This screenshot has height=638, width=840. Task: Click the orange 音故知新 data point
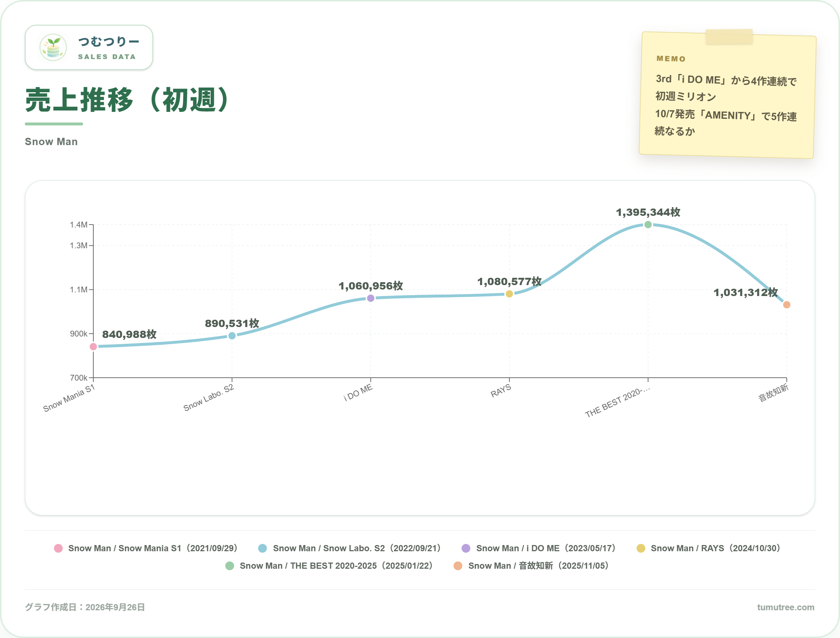click(787, 304)
